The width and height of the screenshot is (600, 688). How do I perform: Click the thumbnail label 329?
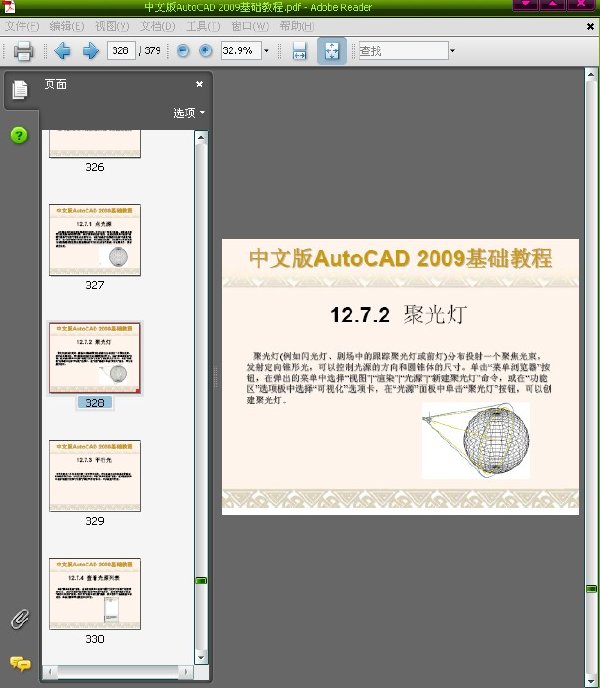tap(95, 521)
